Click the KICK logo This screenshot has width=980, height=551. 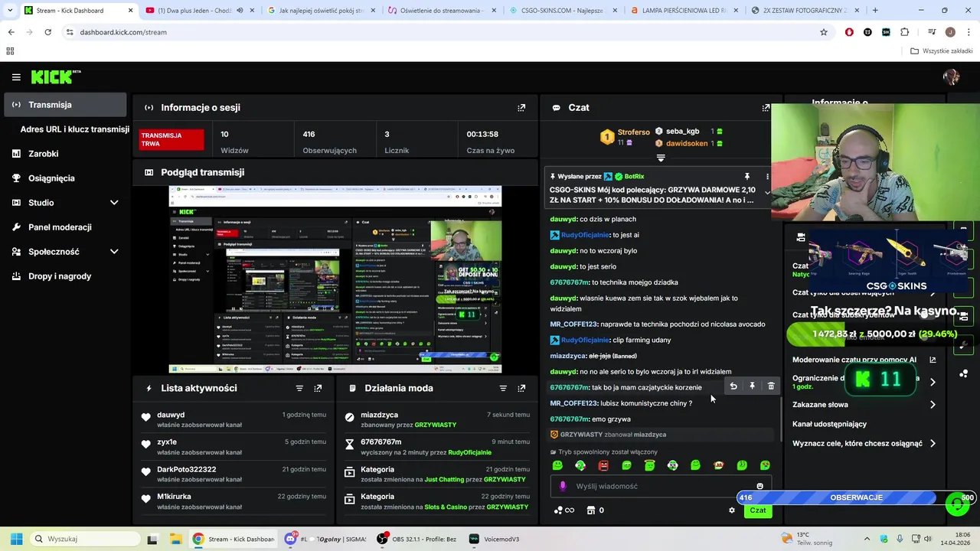point(55,77)
